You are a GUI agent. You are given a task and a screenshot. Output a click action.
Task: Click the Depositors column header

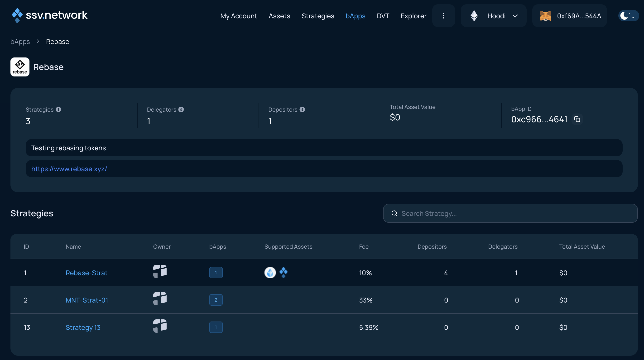pyautogui.click(x=432, y=246)
